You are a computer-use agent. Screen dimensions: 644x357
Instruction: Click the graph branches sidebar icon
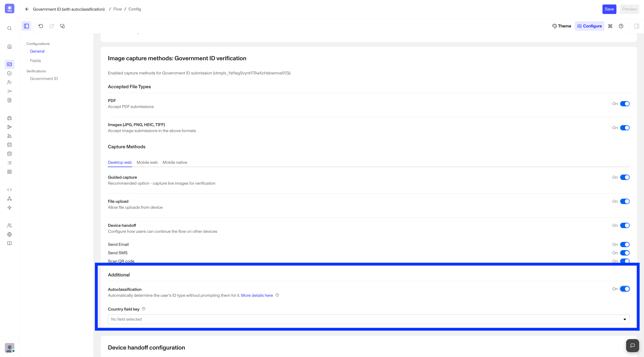[10, 136]
